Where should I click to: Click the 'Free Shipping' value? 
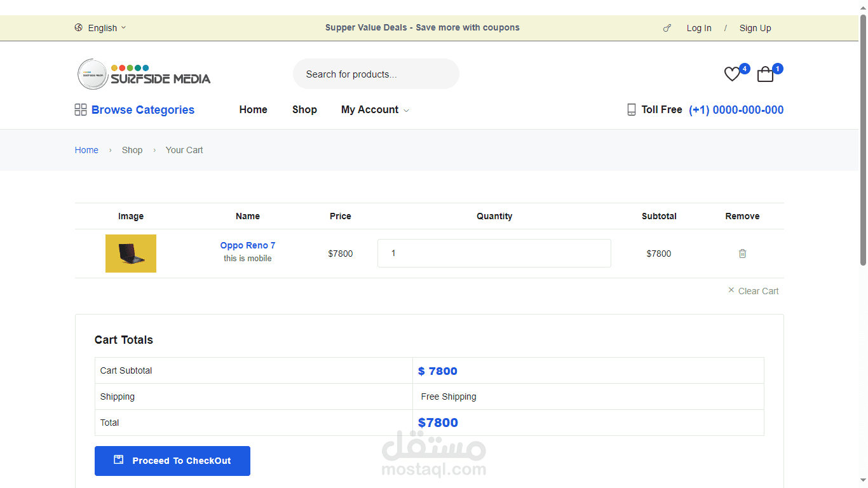449,396
